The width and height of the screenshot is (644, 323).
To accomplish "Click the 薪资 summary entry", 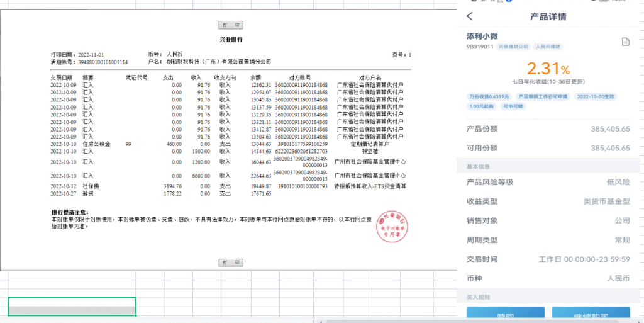I will (88, 193).
